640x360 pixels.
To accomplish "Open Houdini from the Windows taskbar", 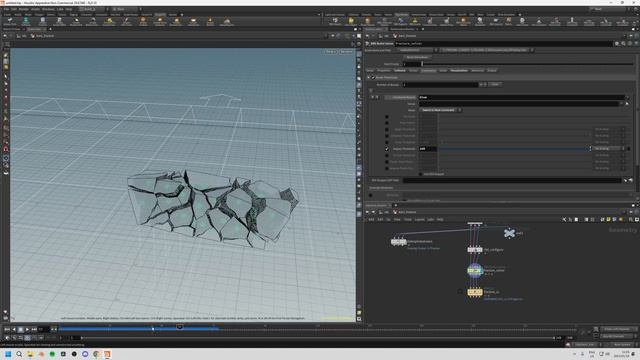I will coord(107,354).
